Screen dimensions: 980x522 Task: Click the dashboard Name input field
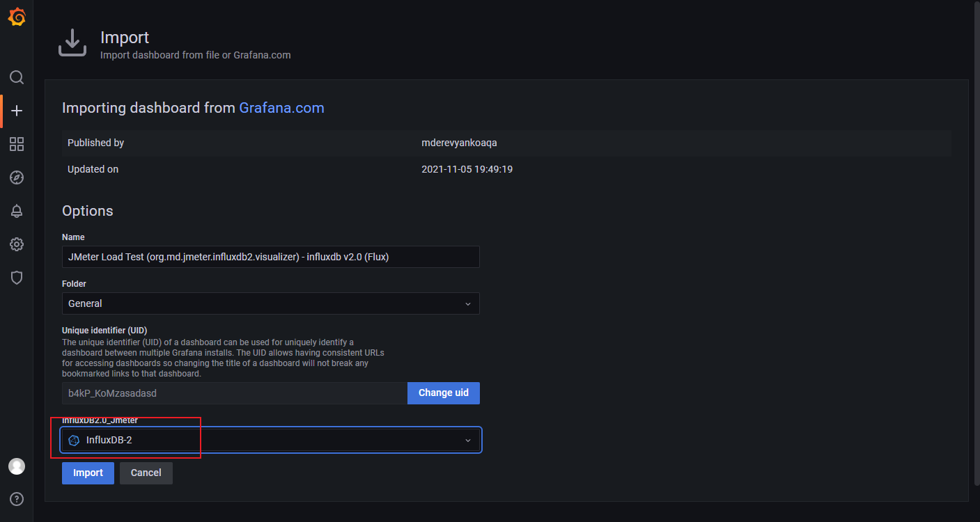270,257
